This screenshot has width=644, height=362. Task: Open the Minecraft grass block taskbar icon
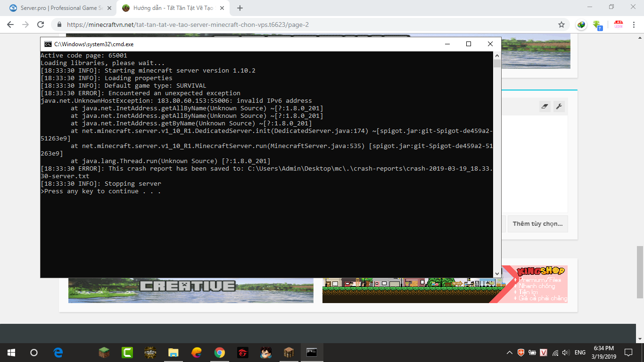tap(104, 352)
